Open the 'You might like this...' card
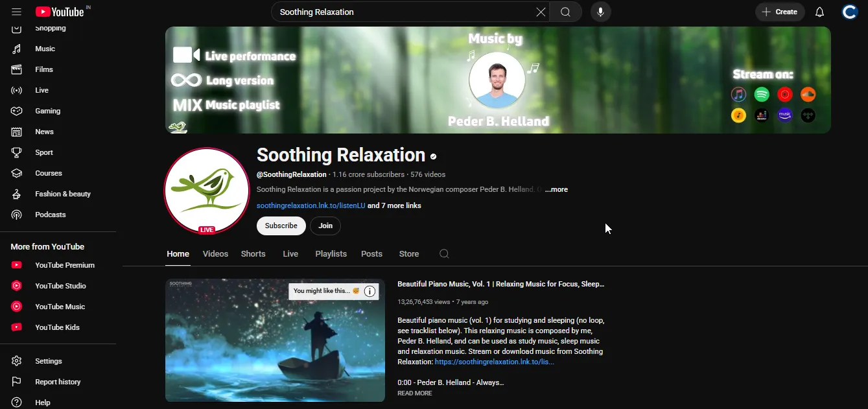868x409 pixels. pos(326,291)
